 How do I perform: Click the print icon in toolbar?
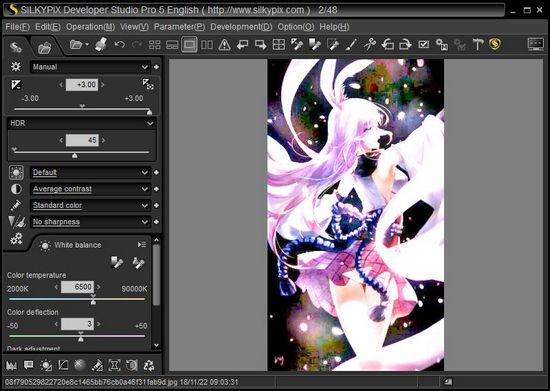coord(101,45)
